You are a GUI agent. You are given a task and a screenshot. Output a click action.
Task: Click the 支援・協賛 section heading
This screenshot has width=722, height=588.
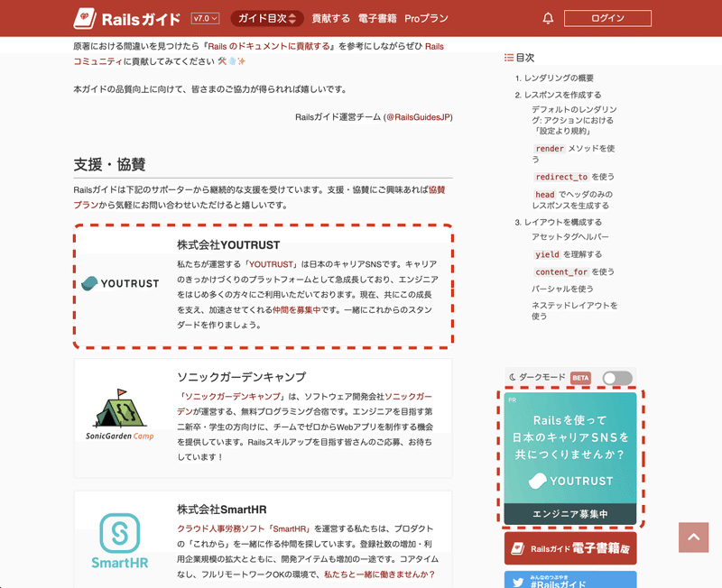[109, 165]
